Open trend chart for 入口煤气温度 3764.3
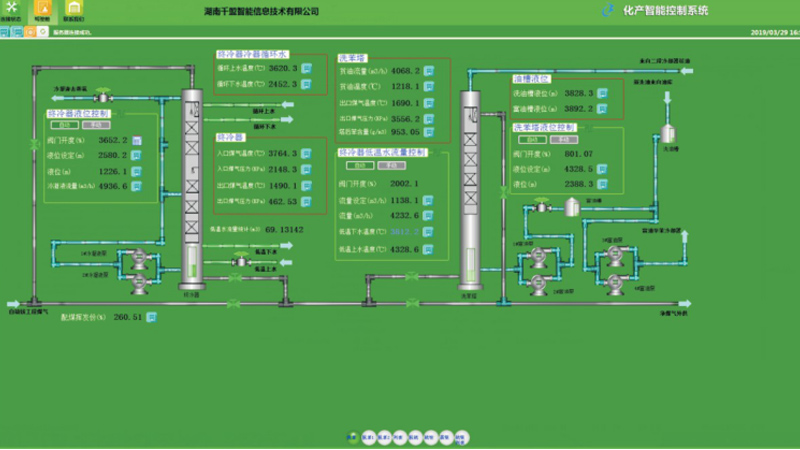The height and width of the screenshot is (450, 800). click(307, 153)
